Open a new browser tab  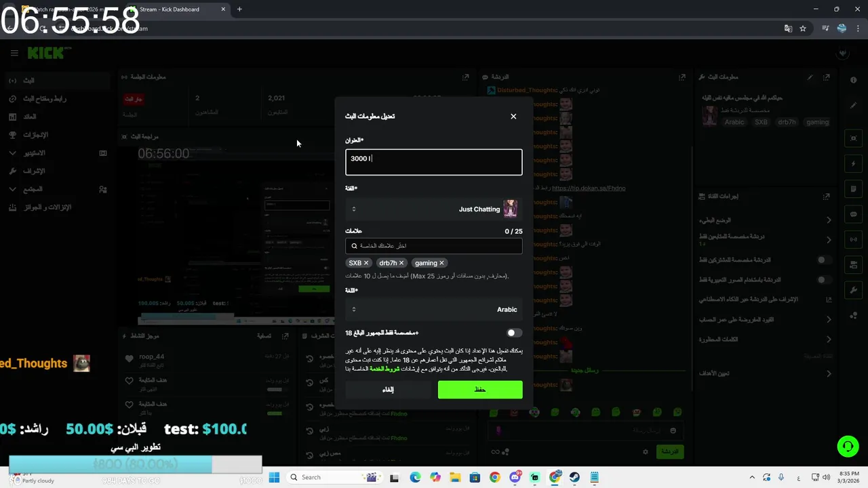pos(239,9)
